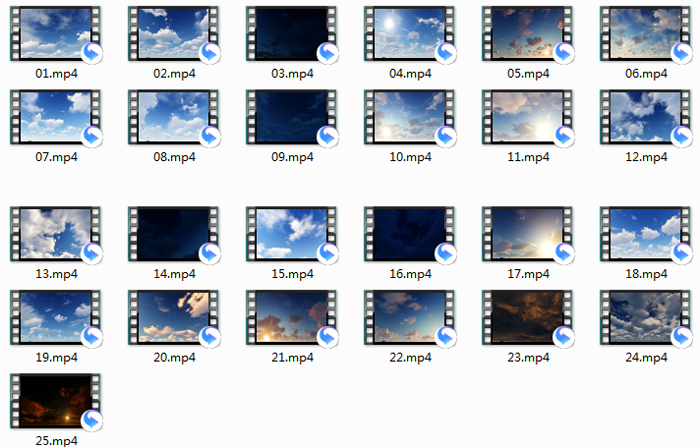Click the 14.mp4 dark sky video icon
700x447 pixels.
pos(174,235)
